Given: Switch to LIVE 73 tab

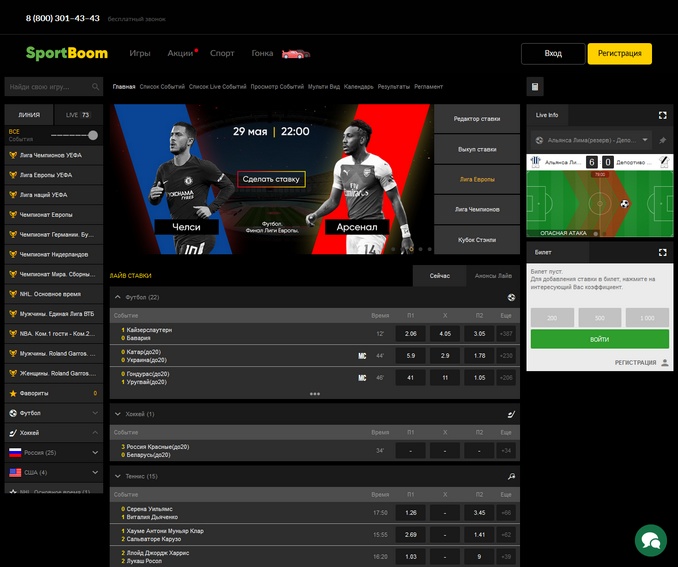Looking at the screenshot, I should (78, 115).
